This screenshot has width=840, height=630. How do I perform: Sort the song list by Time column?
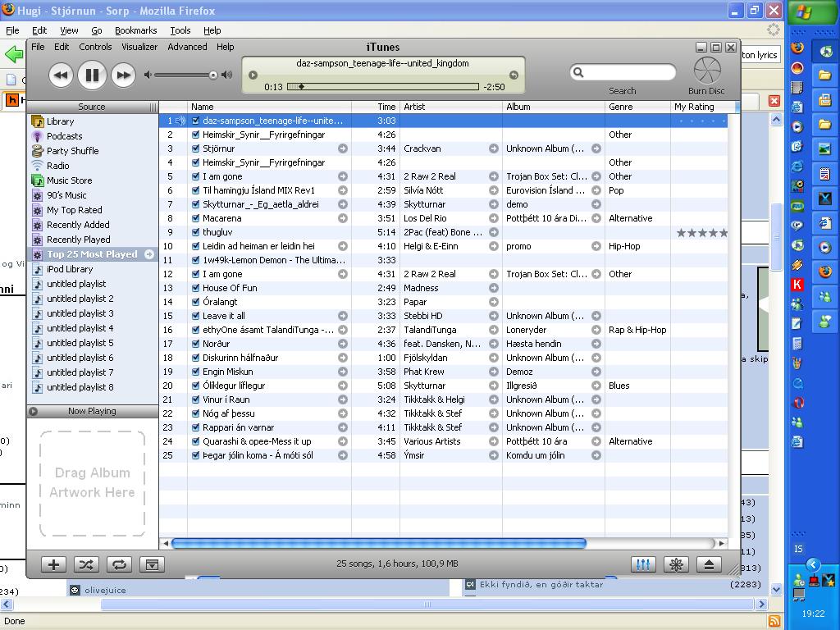coord(376,107)
